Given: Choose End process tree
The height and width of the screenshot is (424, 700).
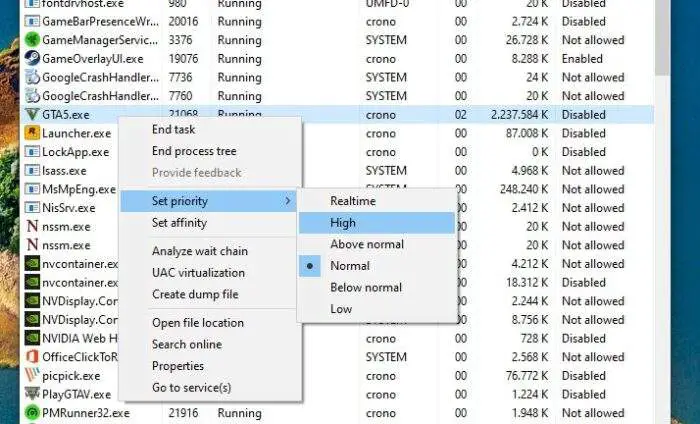Looking at the screenshot, I should point(194,151).
